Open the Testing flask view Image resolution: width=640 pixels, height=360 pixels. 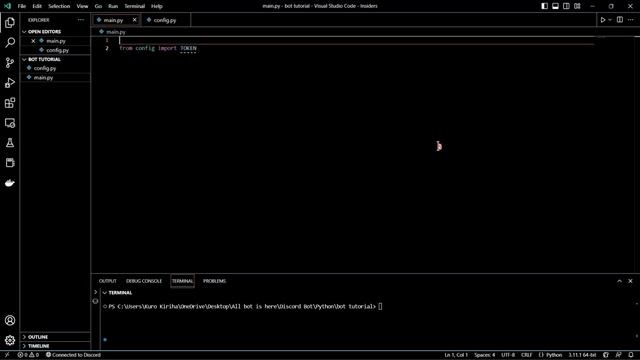click(10, 142)
